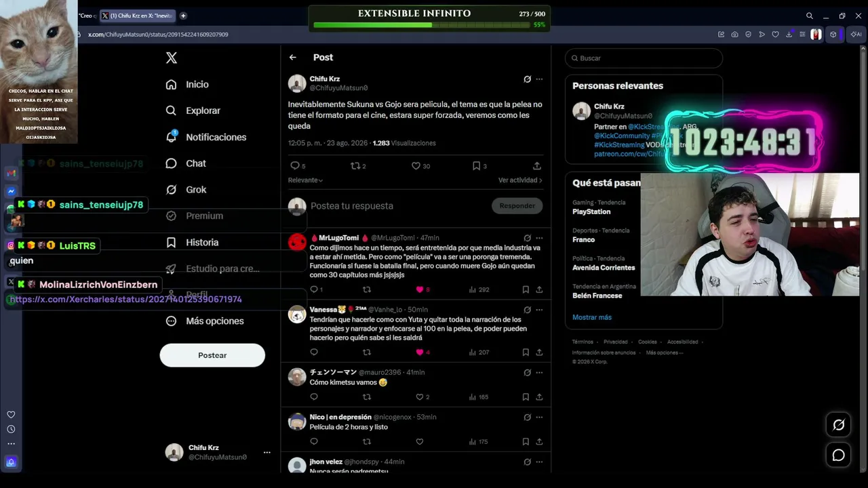This screenshot has height=488, width=868.
Task: Open Grok icon on MrLugoTomi's reply
Action: (x=527, y=238)
